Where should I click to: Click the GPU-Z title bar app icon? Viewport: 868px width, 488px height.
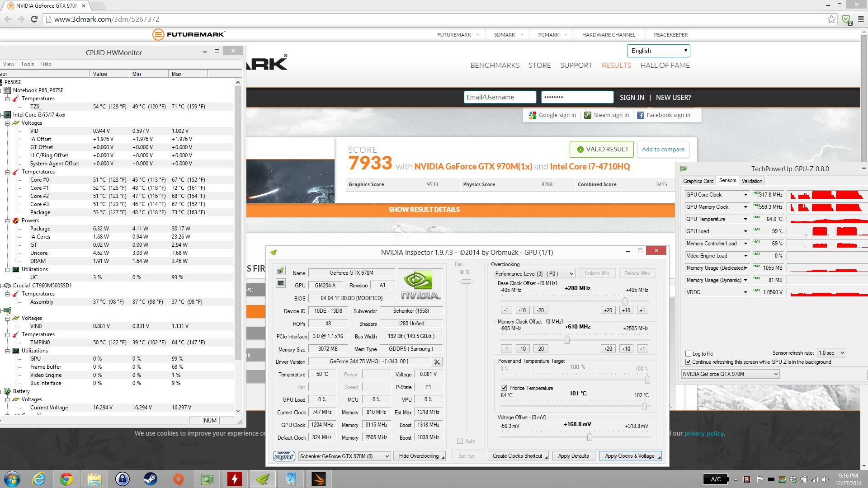pos(684,169)
